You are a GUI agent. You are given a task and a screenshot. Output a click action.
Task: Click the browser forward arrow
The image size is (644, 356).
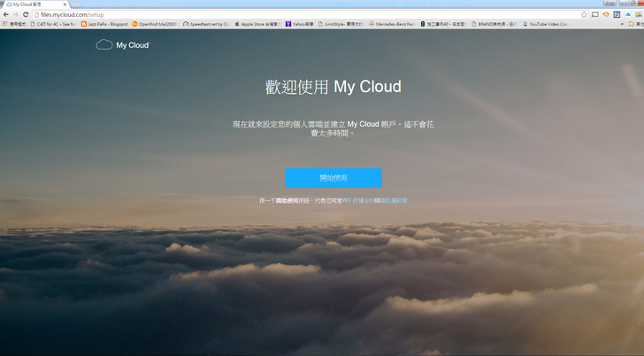pyautogui.click(x=15, y=15)
